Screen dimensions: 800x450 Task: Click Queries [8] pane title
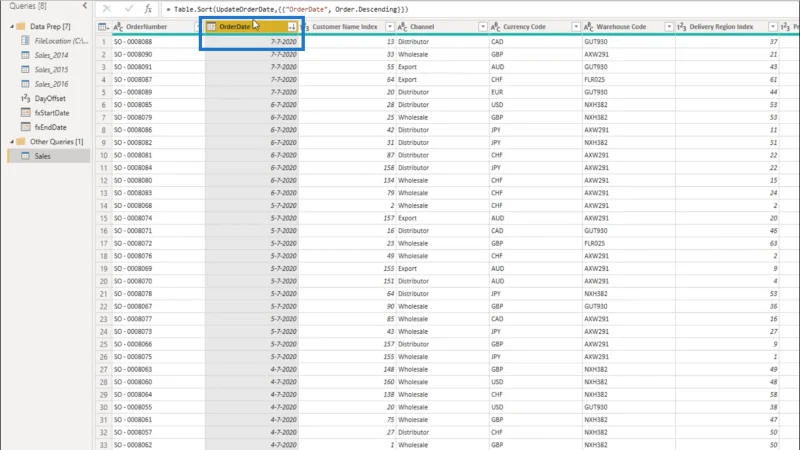28,6
